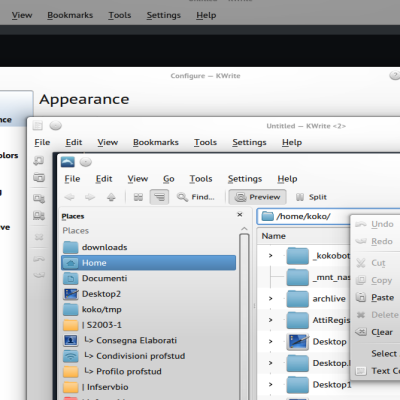Toggle the Preview button in Dolphin
The width and height of the screenshot is (400, 400).
257,197
